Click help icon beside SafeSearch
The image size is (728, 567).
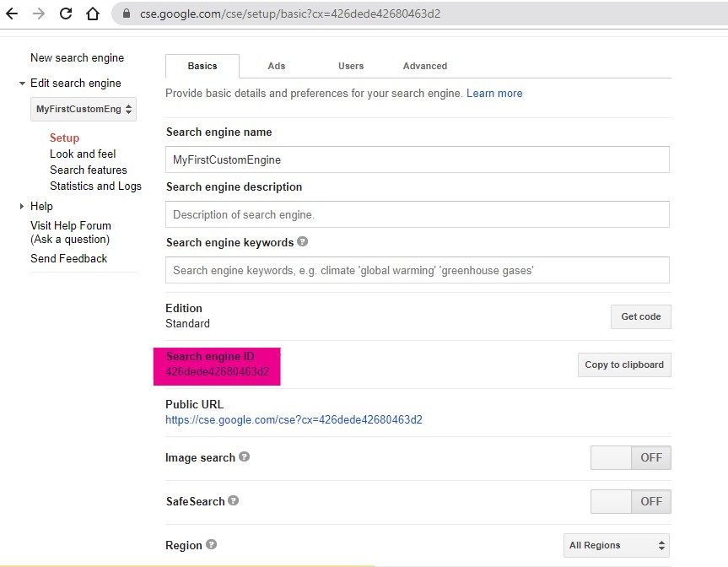233,501
